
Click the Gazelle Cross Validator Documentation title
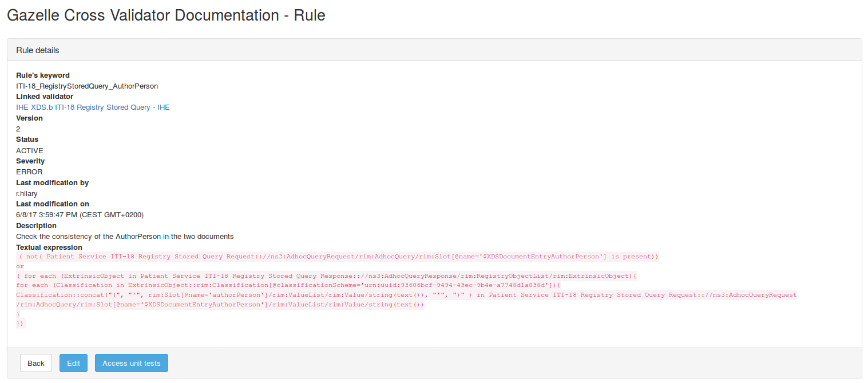point(166,15)
